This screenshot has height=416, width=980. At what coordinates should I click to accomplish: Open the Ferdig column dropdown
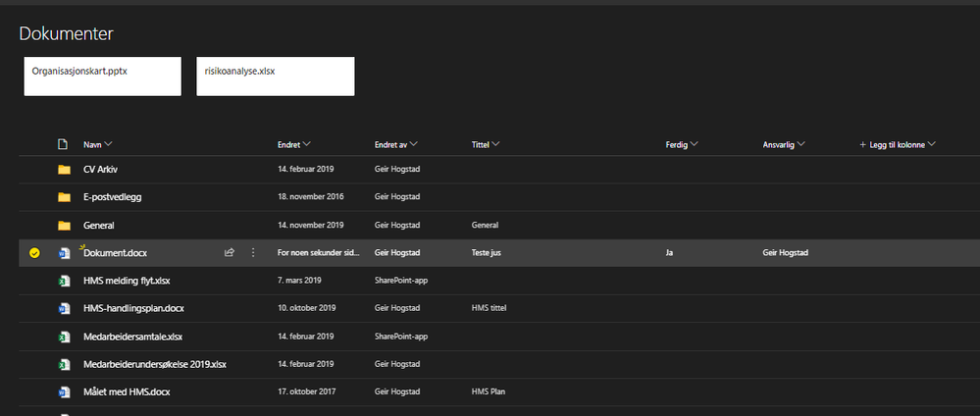tap(682, 144)
